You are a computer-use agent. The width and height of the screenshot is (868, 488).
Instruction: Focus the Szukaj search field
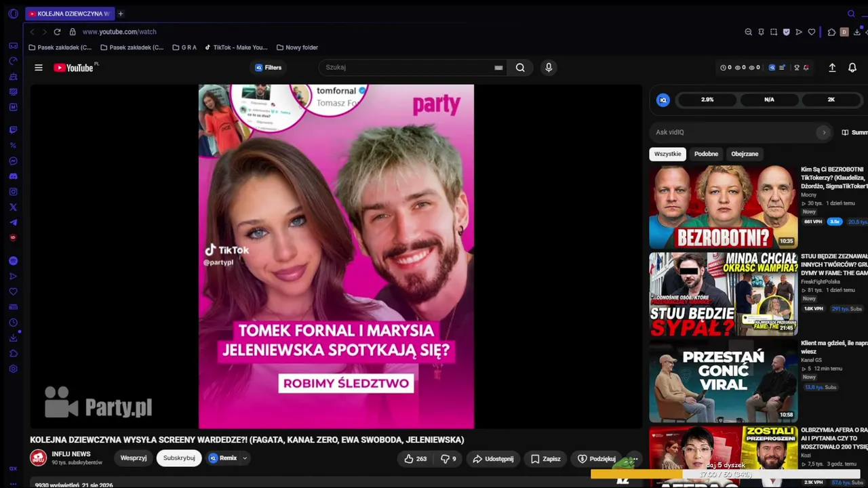coord(414,68)
